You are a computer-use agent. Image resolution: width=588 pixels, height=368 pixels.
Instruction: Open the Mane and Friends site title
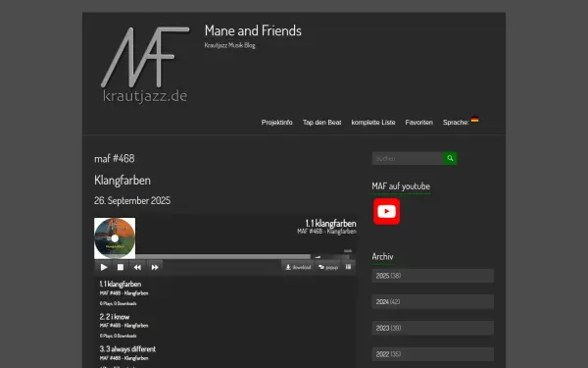click(253, 30)
